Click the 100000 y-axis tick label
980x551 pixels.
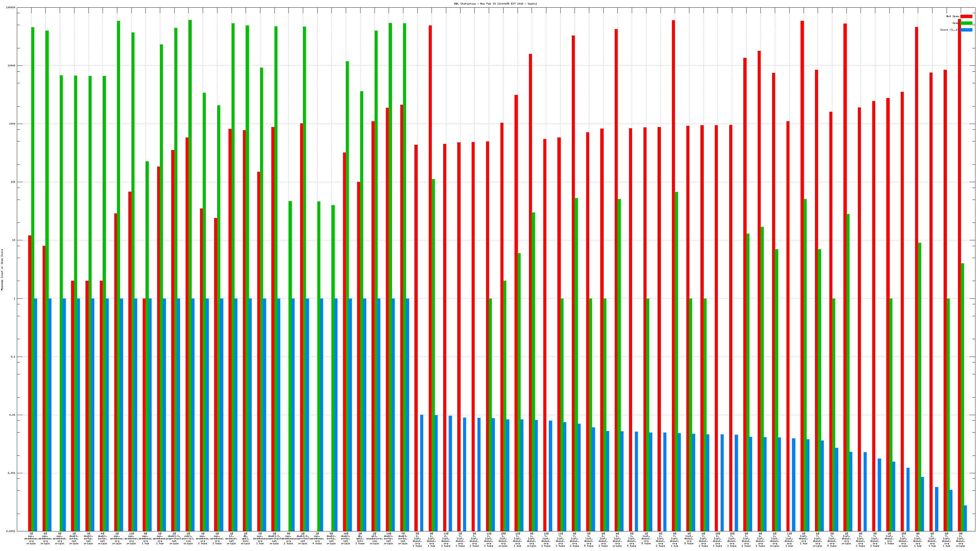[x=11, y=8]
